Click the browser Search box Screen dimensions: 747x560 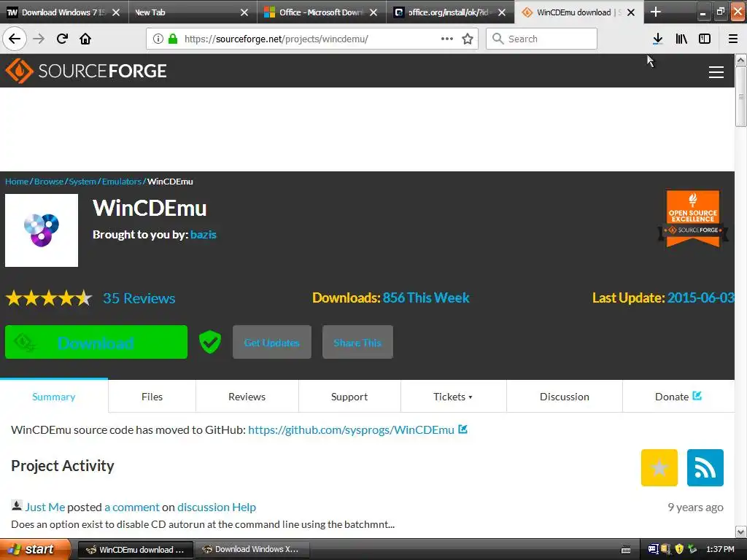(541, 39)
